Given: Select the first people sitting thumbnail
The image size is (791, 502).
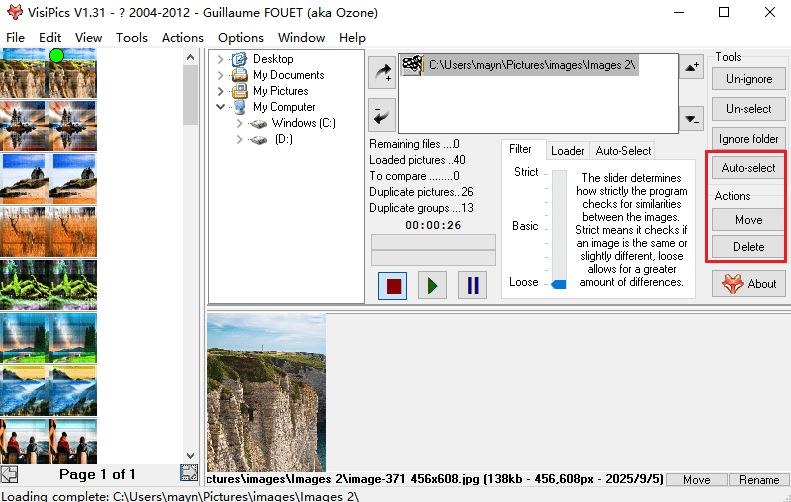Looking at the screenshot, I should (x=24, y=441).
